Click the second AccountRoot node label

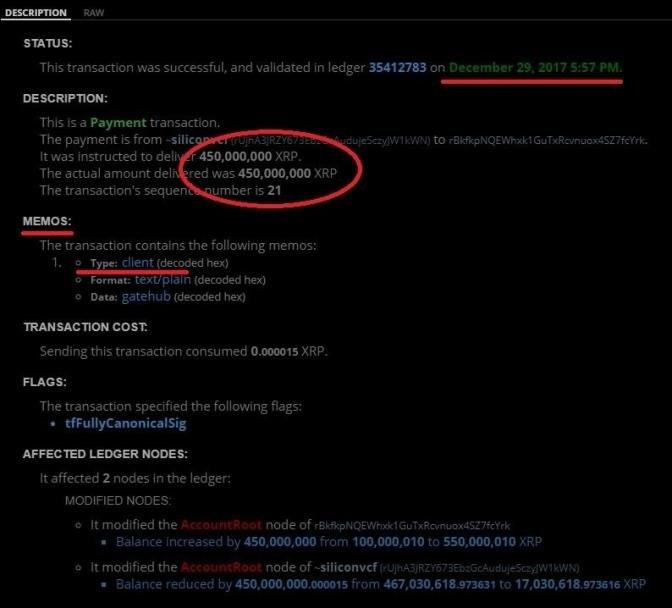tap(221, 567)
